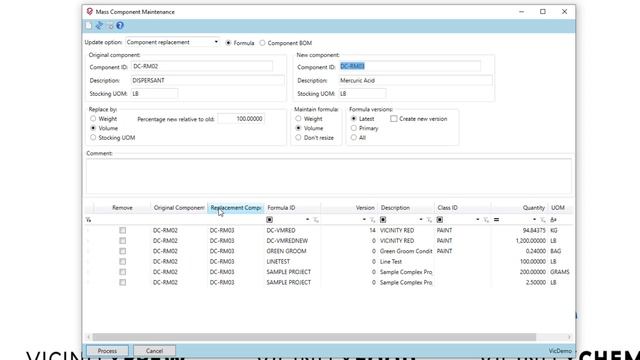
Task: Click the grey settings toolbar icon
Action: [110, 26]
